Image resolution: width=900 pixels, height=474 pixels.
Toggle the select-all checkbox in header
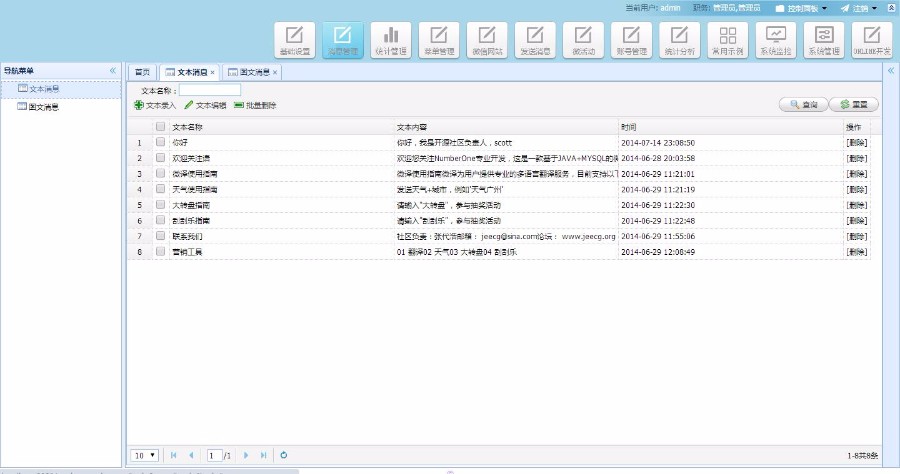click(160, 126)
